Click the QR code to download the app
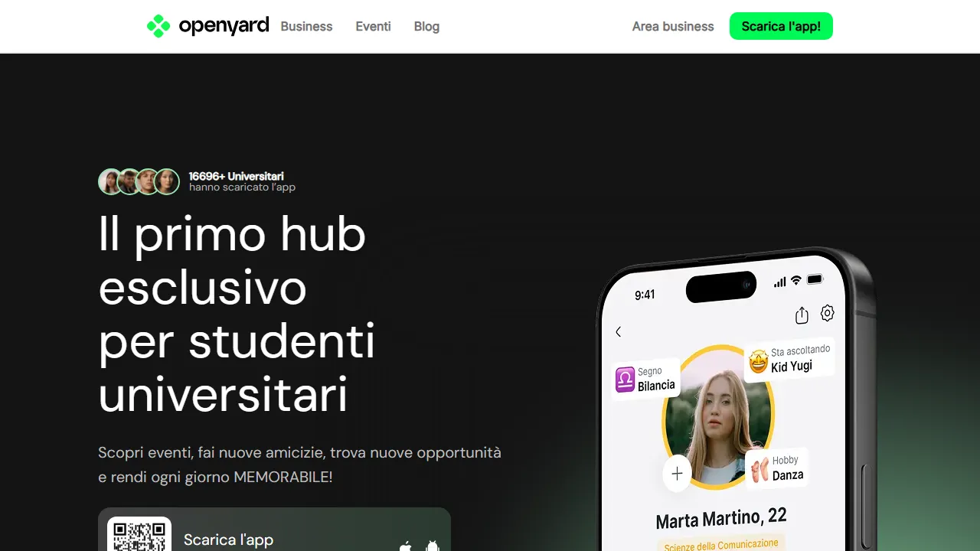The image size is (980, 551). 139,536
